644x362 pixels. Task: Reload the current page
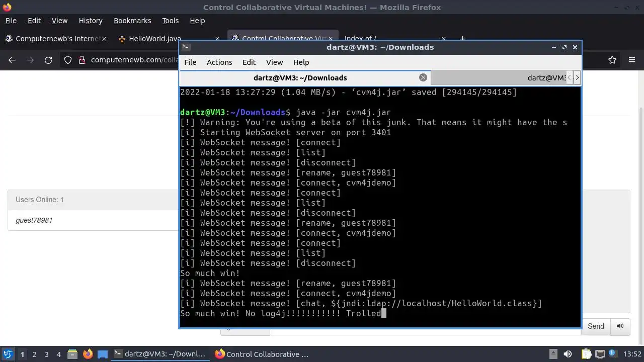click(x=48, y=60)
